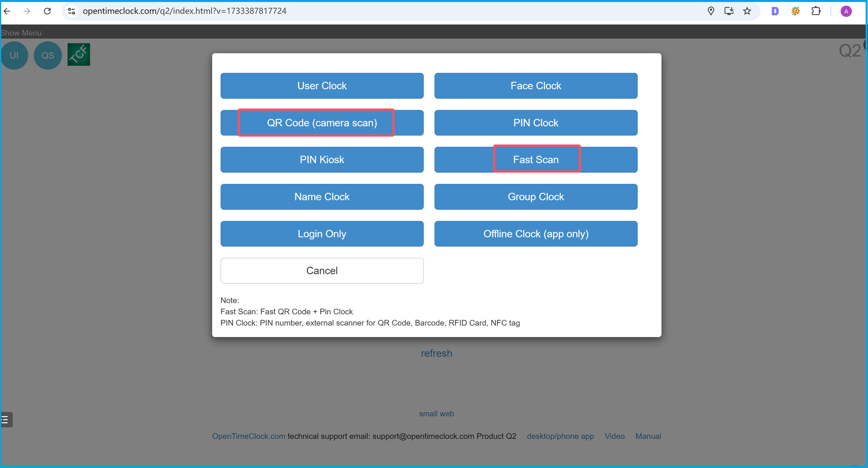Click the bookmark star icon in browser
Viewport: 868px width, 468px height.
coord(748,11)
